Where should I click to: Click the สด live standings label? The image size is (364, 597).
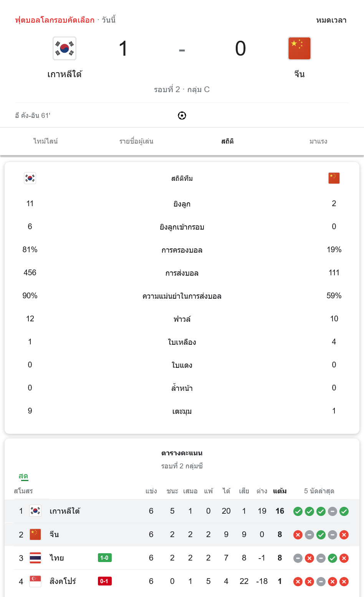tap(23, 476)
